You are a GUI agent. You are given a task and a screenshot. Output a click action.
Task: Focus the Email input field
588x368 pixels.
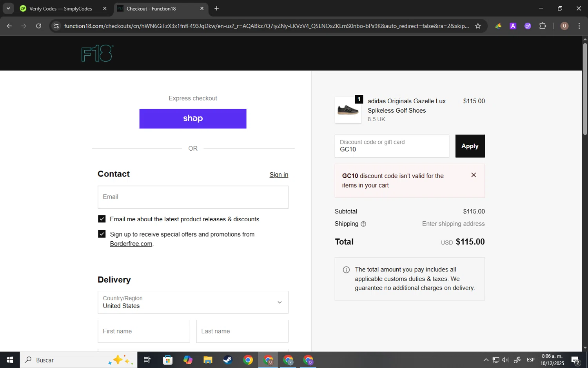(x=193, y=197)
